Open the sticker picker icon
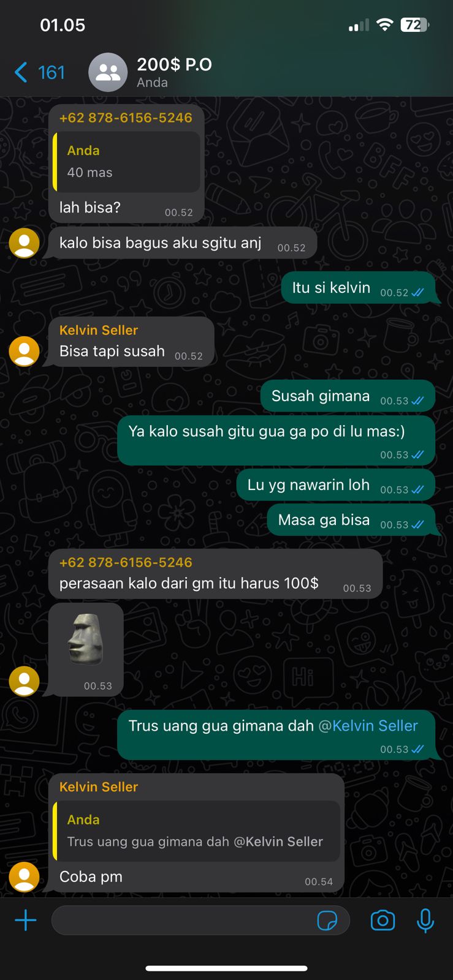This screenshot has width=453, height=980. pos(327,921)
